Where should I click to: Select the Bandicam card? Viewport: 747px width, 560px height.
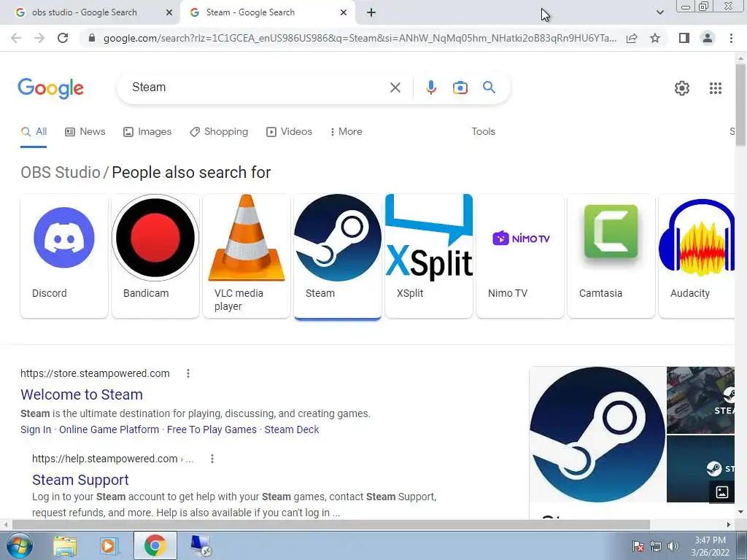(x=155, y=255)
